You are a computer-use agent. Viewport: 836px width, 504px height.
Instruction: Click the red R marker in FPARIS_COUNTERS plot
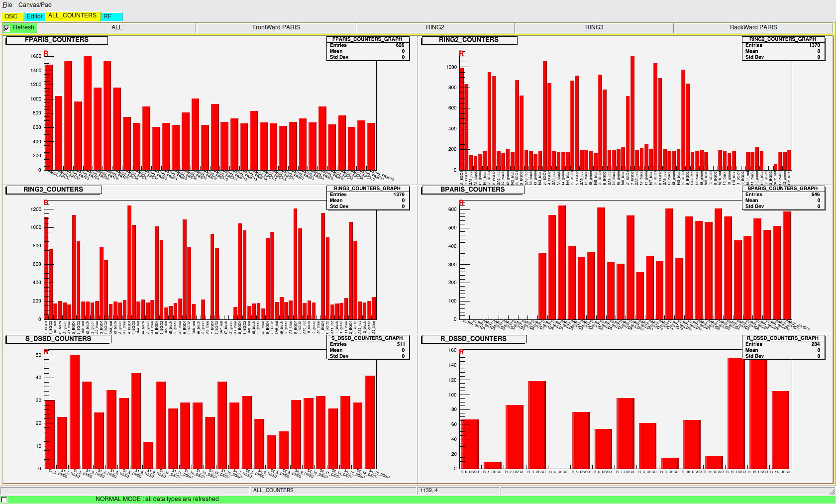point(46,53)
